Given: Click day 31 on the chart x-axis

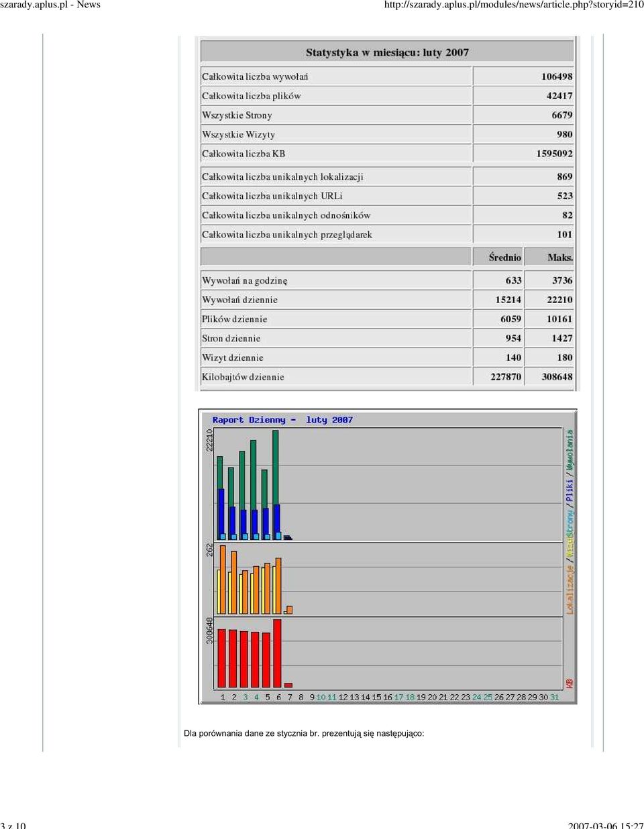Looking at the screenshot, I should (x=555, y=698).
